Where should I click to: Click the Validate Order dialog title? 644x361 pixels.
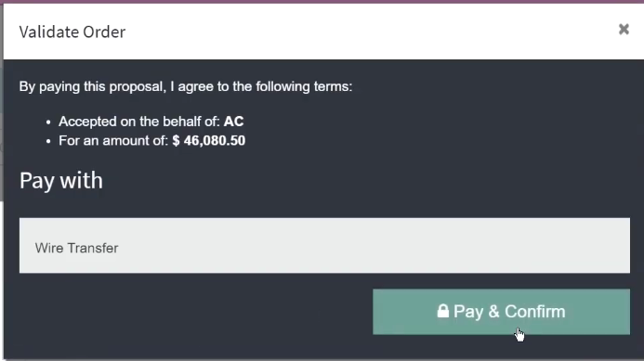tap(72, 32)
